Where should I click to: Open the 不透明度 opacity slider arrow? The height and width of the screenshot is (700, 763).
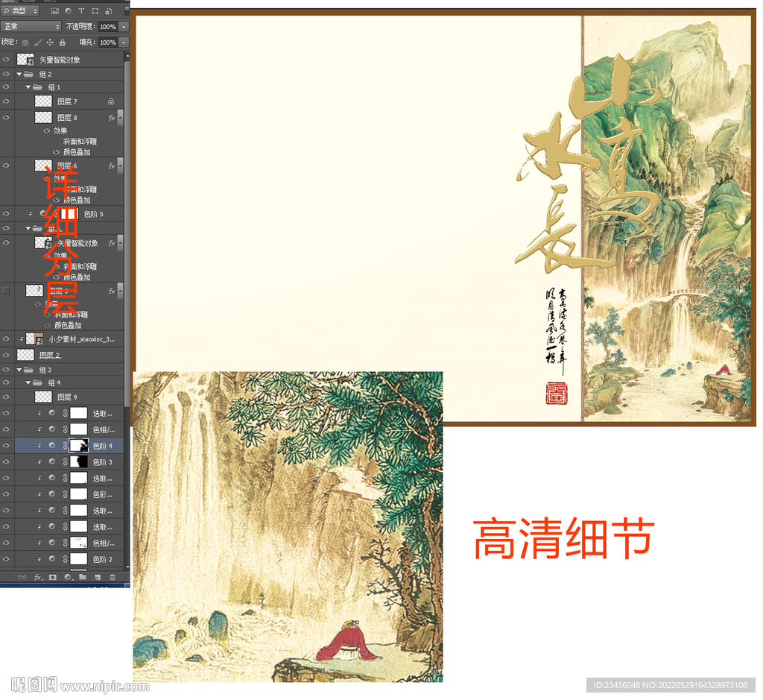124,27
